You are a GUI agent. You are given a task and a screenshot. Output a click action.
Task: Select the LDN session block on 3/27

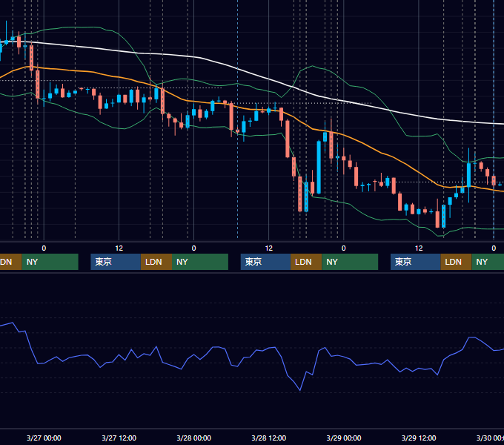156,262
